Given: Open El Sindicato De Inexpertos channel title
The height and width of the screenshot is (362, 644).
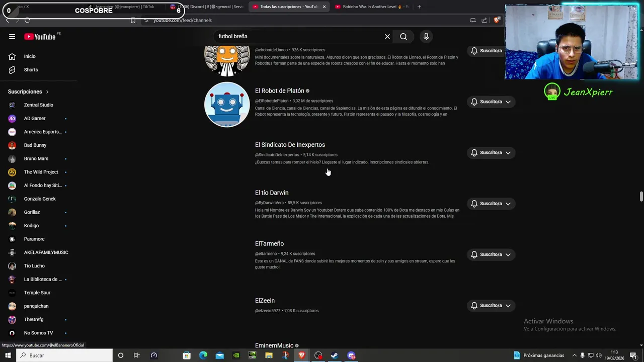Looking at the screenshot, I should pos(290,145).
